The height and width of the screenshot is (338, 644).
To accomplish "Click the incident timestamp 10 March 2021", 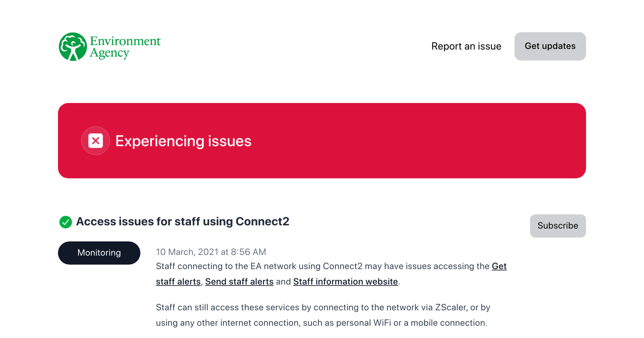I will (211, 252).
